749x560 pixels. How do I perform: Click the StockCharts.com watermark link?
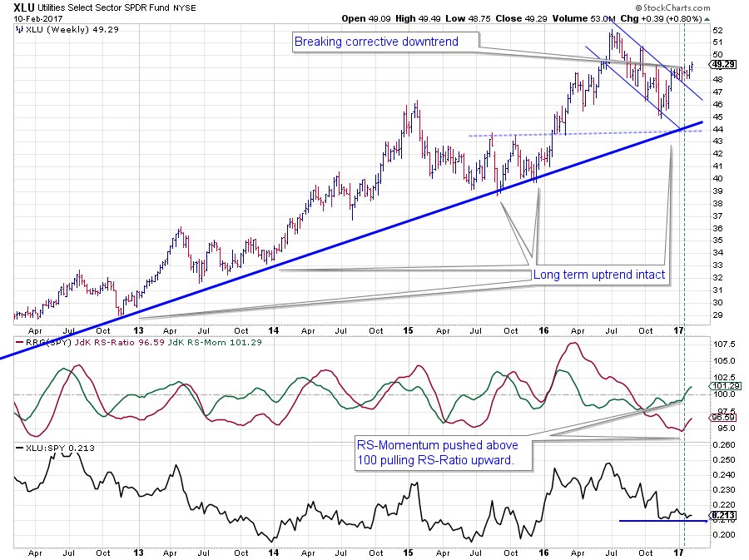tap(672, 7)
